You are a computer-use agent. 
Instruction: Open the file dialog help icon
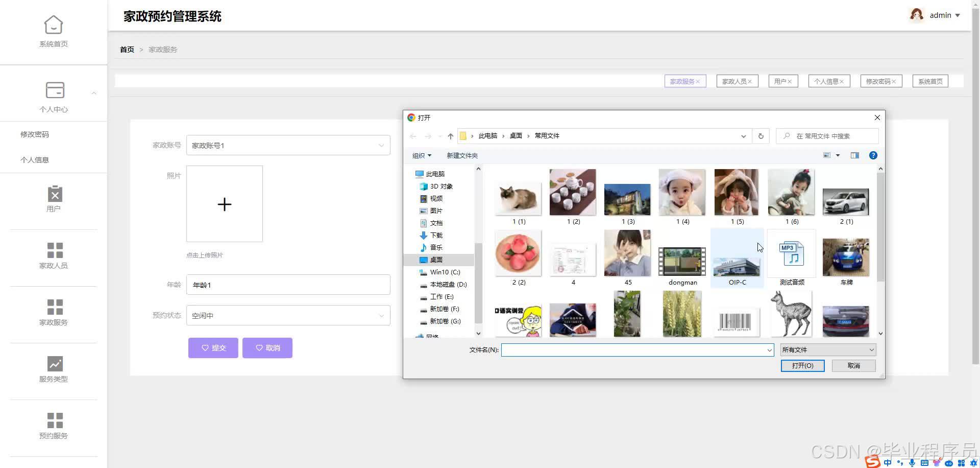[x=873, y=155]
